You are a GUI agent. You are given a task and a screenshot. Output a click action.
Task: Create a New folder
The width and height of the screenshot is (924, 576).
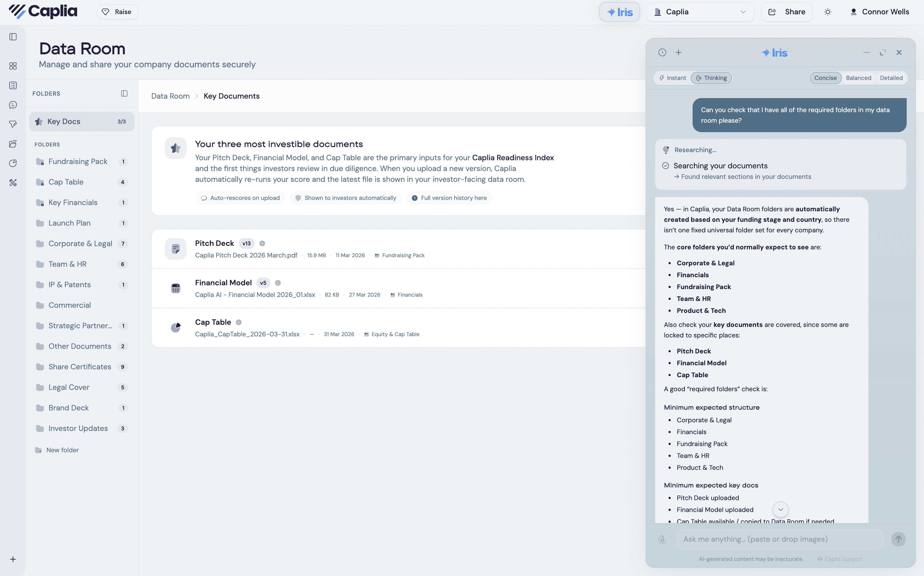(57, 450)
